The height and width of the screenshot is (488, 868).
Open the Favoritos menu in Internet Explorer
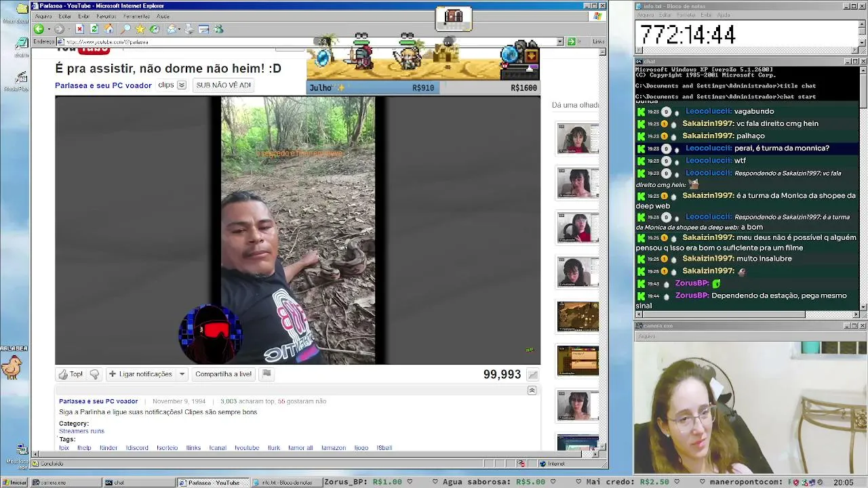pyautogui.click(x=106, y=16)
